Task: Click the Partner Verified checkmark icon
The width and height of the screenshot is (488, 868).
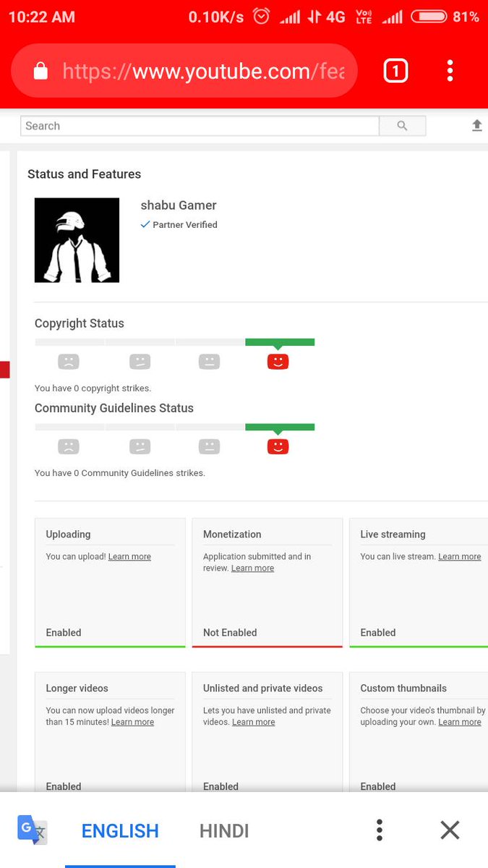Action: coord(145,225)
